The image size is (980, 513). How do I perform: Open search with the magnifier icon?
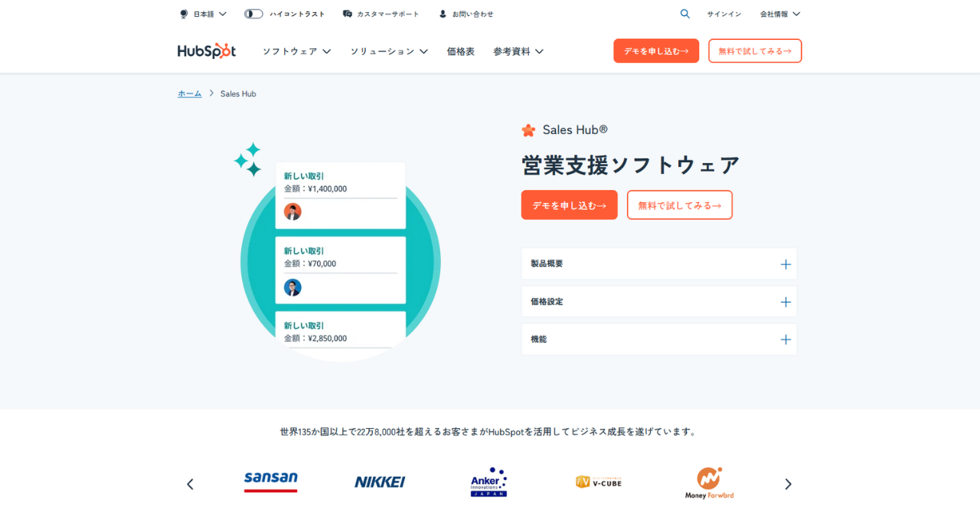click(684, 14)
